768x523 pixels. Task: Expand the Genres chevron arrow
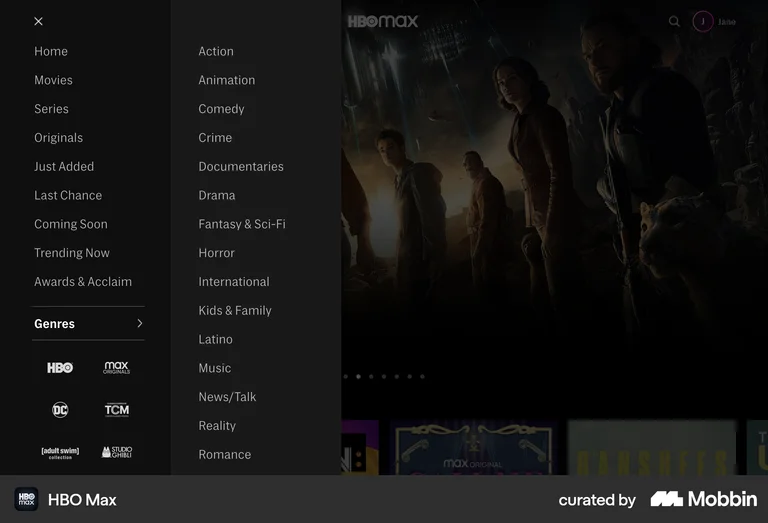click(x=140, y=323)
